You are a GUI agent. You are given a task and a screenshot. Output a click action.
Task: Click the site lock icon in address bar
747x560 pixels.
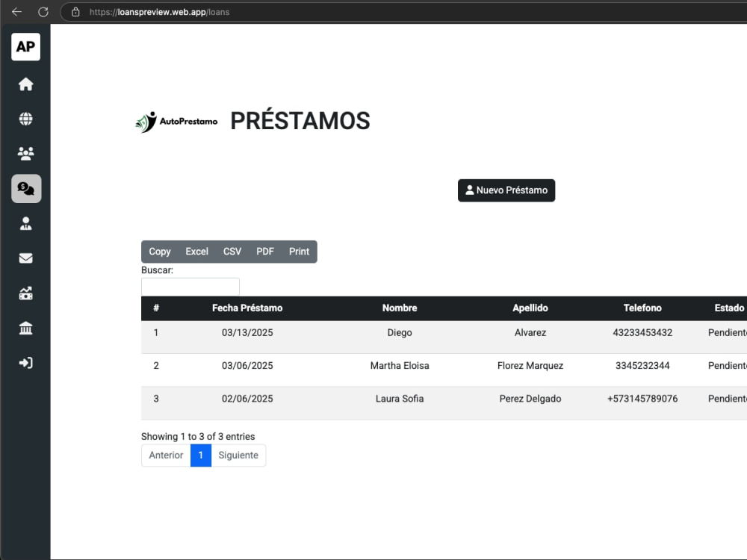coord(75,12)
